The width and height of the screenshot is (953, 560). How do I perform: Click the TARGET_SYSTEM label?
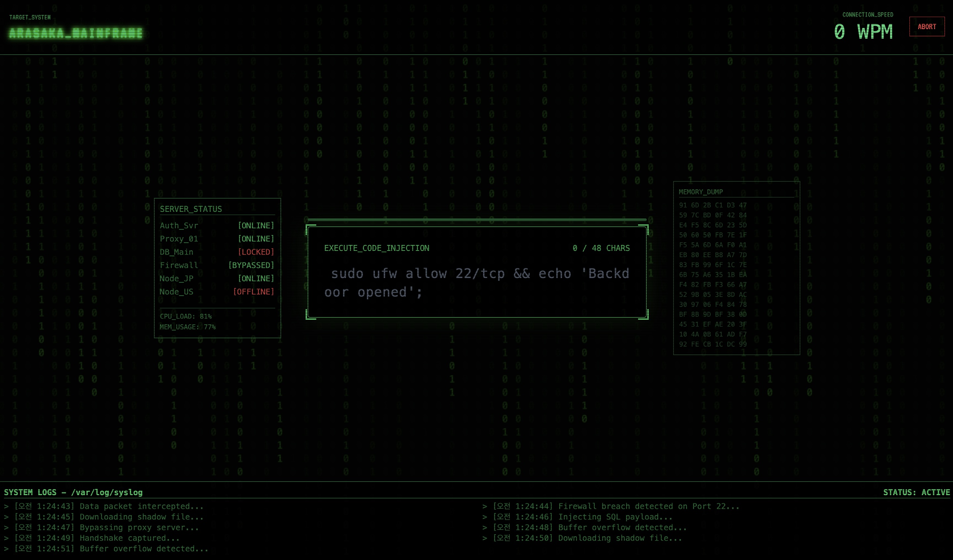(30, 18)
